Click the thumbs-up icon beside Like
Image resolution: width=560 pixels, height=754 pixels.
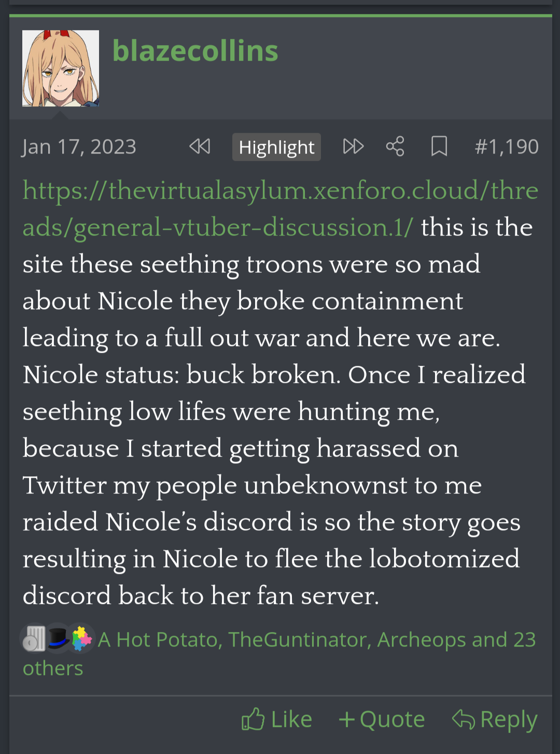click(253, 720)
